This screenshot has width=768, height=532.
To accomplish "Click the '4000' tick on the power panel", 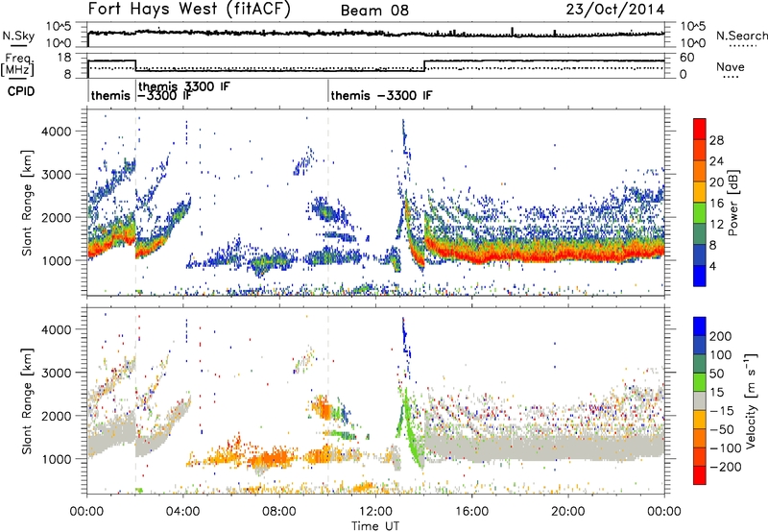I will click(57, 132).
